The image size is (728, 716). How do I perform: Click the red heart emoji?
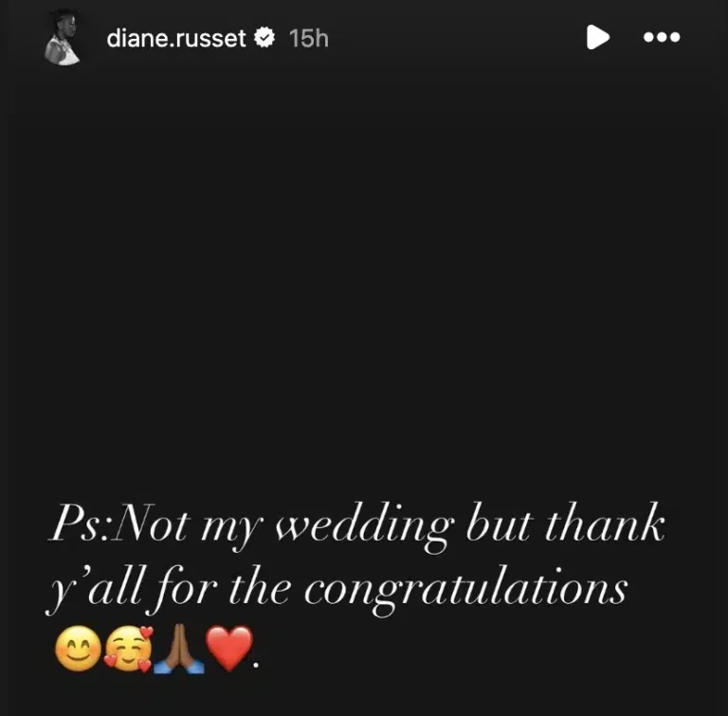point(229,649)
